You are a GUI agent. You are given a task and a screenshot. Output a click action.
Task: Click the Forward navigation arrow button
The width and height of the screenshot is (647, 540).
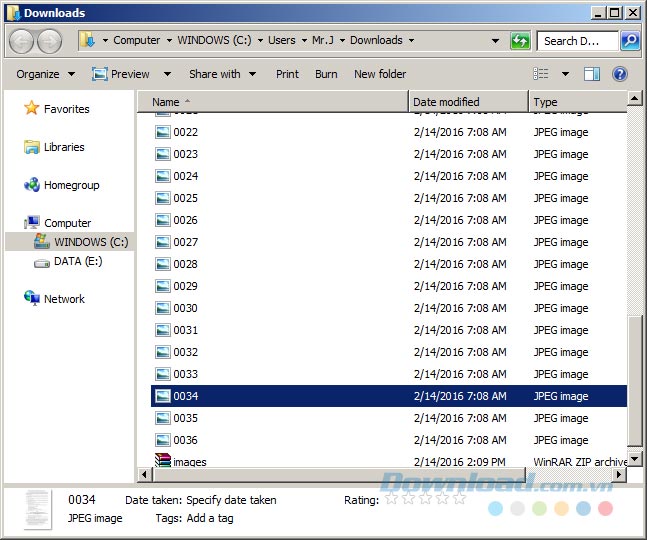click(x=50, y=41)
